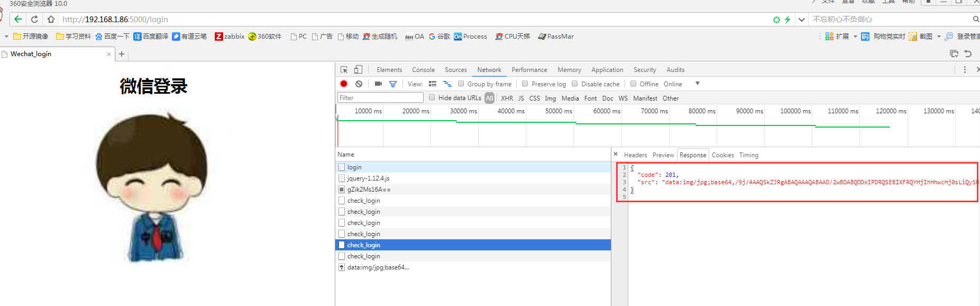Show the Headers tab of the request

pos(635,155)
